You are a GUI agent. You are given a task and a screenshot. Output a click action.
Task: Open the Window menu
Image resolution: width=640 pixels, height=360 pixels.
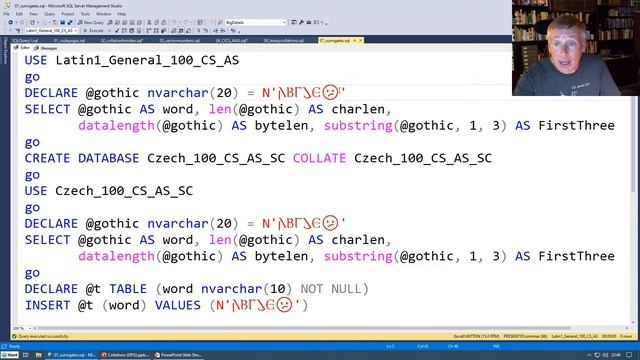coord(104,14)
